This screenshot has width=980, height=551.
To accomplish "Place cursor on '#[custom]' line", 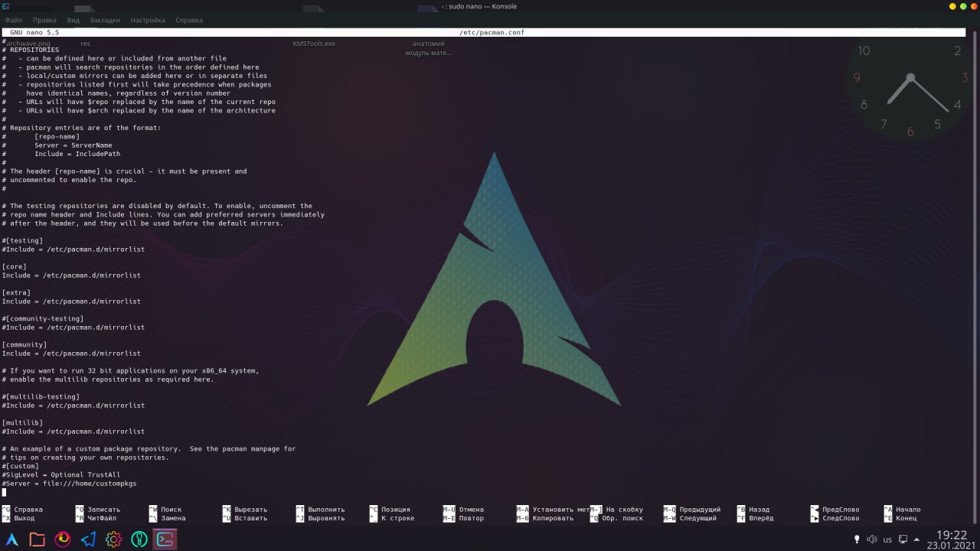I will point(20,466).
